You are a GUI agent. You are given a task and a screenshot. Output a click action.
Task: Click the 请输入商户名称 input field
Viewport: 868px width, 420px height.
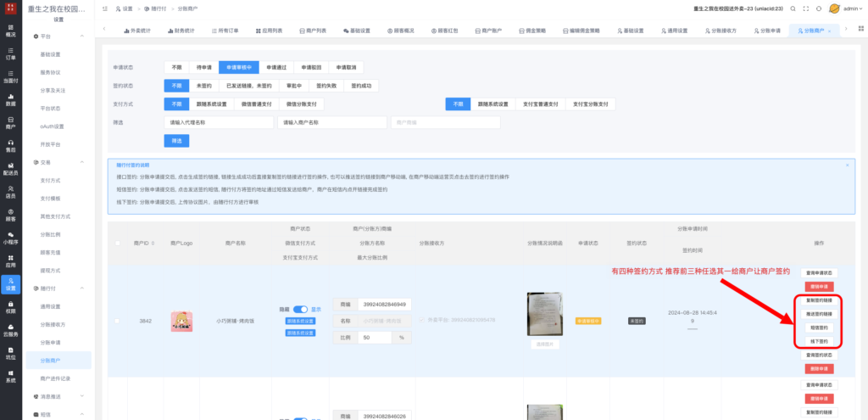(332, 122)
